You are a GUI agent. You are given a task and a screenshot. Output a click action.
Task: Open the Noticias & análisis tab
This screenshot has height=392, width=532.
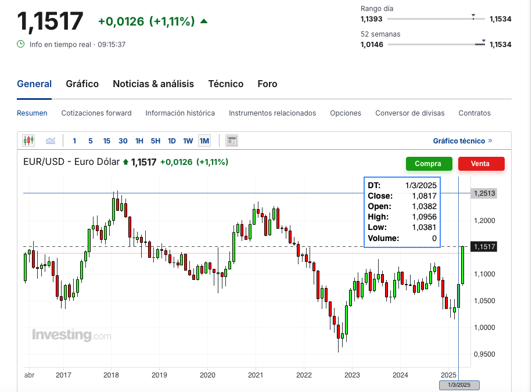(153, 84)
